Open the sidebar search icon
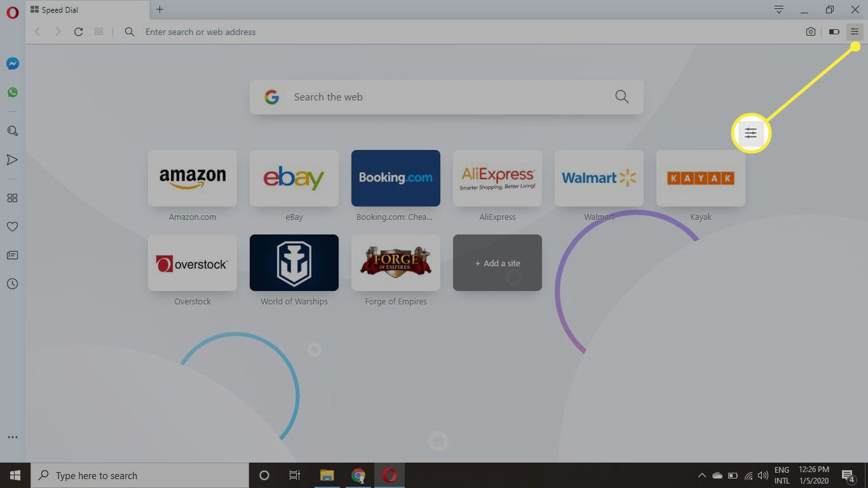Viewport: 868px width, 488px height. 12,131
